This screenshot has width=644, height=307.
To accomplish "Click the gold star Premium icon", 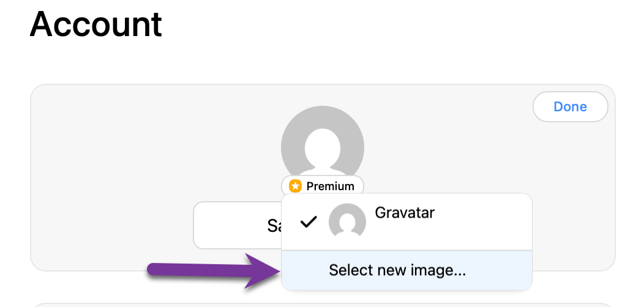I will click(x=295, y=186).
